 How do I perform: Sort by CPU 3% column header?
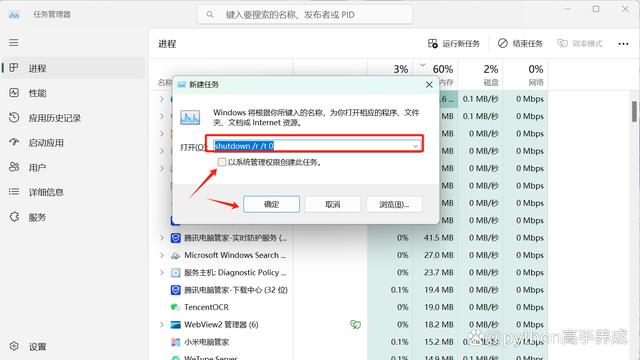coord(389,74)
